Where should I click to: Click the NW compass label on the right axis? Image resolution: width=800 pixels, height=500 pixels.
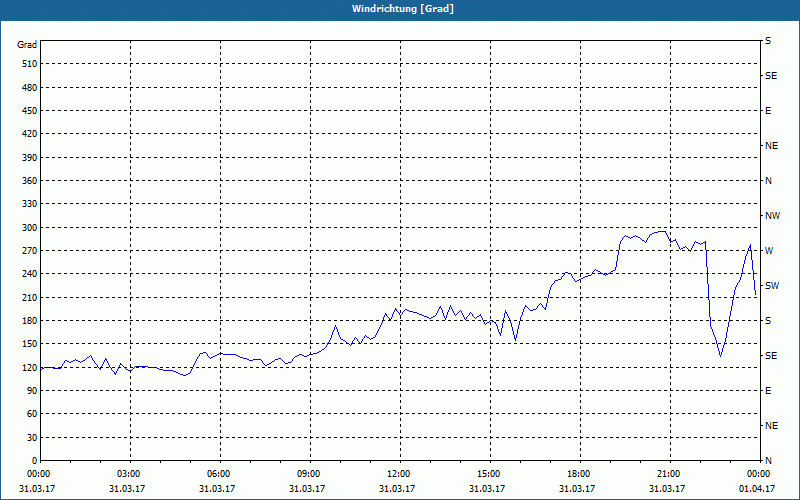[x=772, y=216]
